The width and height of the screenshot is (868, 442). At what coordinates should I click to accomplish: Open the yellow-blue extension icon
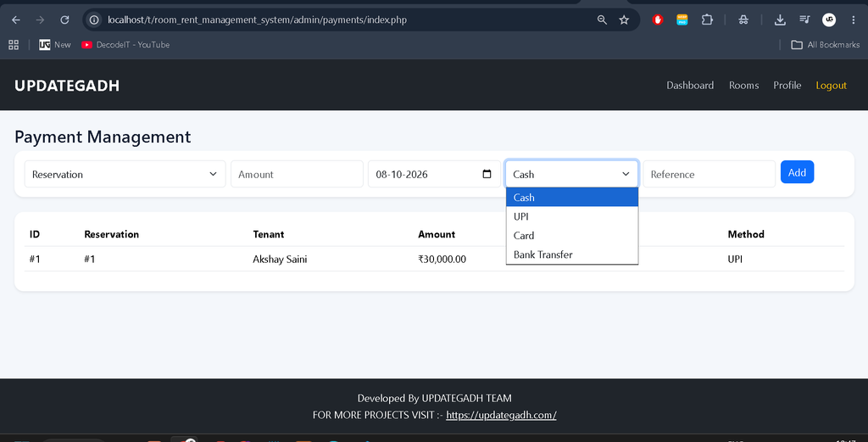coord(682,20)
